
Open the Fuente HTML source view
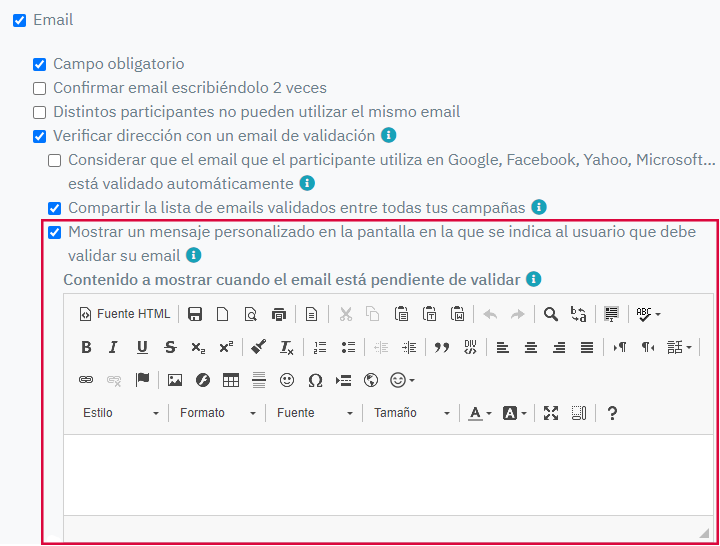[124, 314]
